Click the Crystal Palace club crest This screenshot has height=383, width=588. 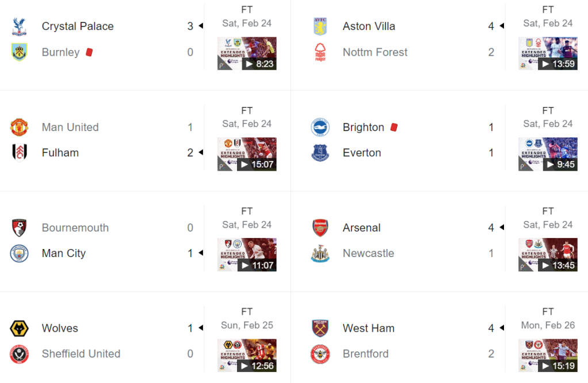(19, 26)
